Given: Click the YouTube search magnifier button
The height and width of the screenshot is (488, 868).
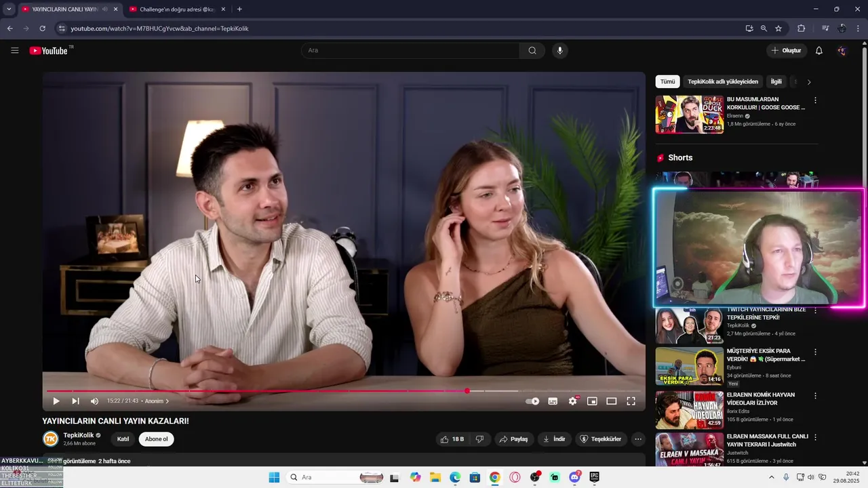Looking at the screenshot, I should (532, 50).
